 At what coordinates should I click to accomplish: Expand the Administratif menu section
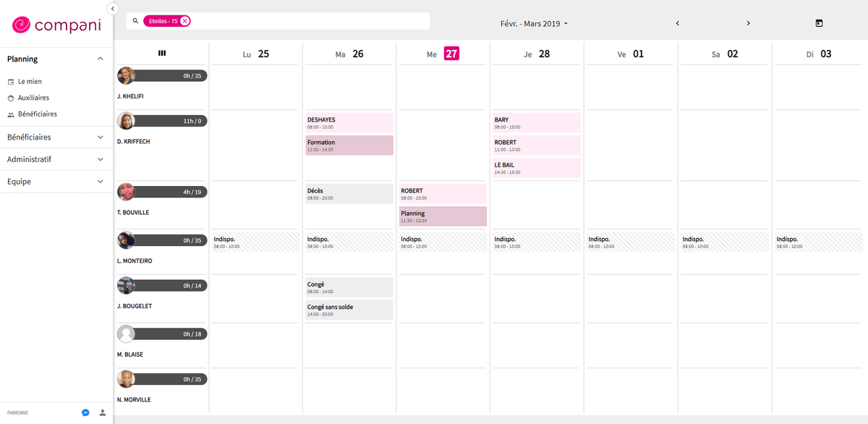click(x=100, y=159)
